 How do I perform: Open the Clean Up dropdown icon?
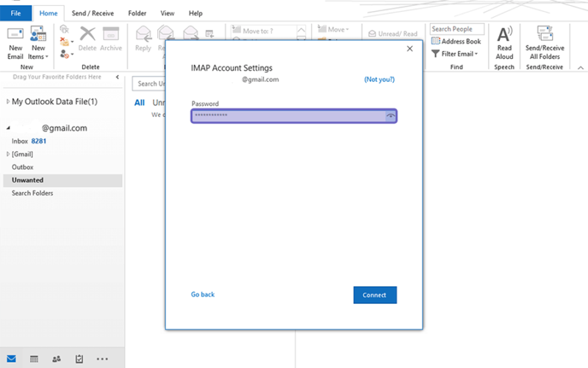pos(67,41)
